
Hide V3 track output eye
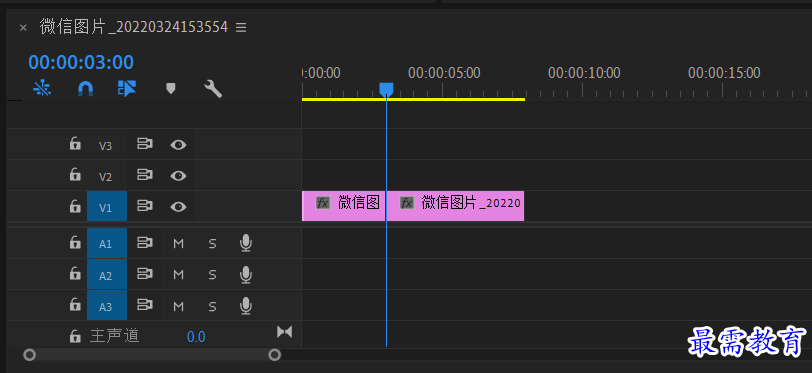[178, 145]
